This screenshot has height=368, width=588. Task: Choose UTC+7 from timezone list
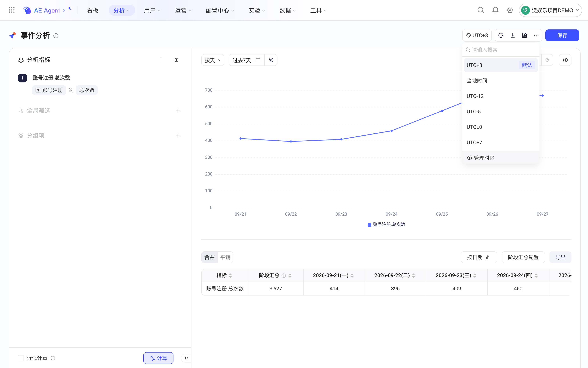(501, 142)
